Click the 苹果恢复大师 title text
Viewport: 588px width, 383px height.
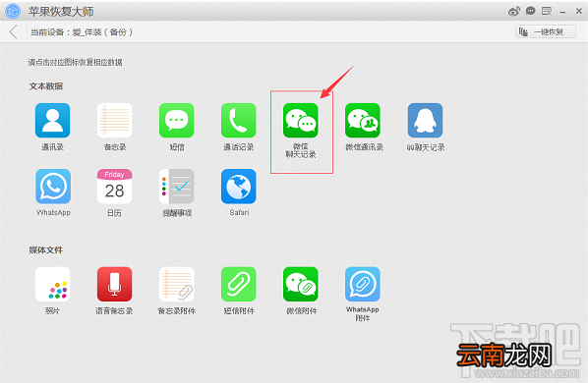point(61,12)
